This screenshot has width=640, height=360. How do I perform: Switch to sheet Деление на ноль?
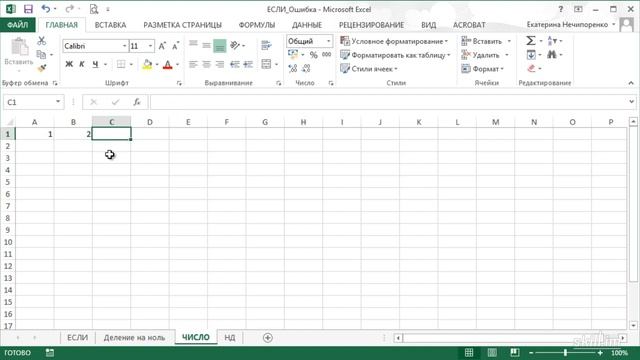pyautogui.click(x=134, y=338)
